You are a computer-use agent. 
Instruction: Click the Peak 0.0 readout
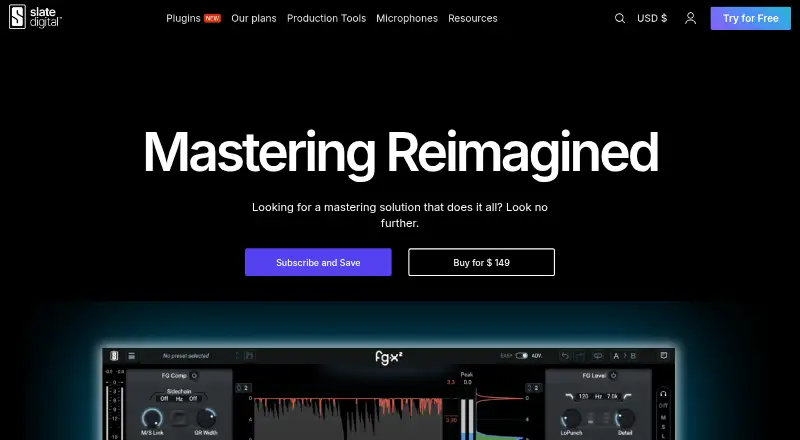(x=467, y=382)
